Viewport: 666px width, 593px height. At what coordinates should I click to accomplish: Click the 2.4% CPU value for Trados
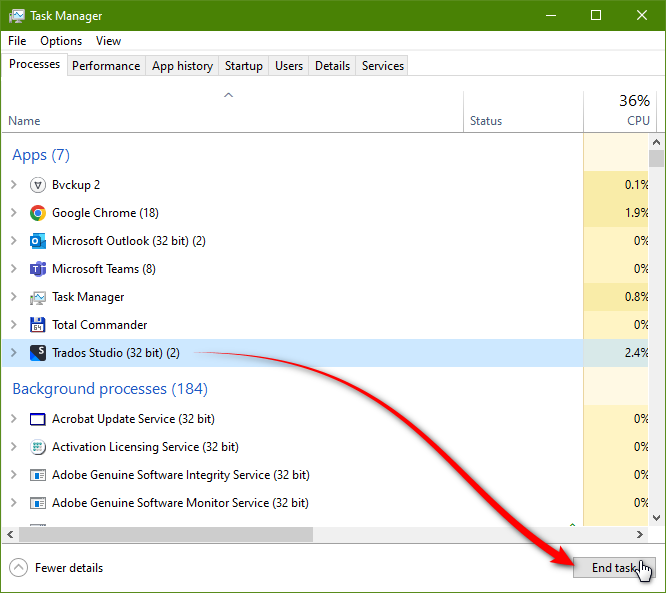tap(636, 353)
